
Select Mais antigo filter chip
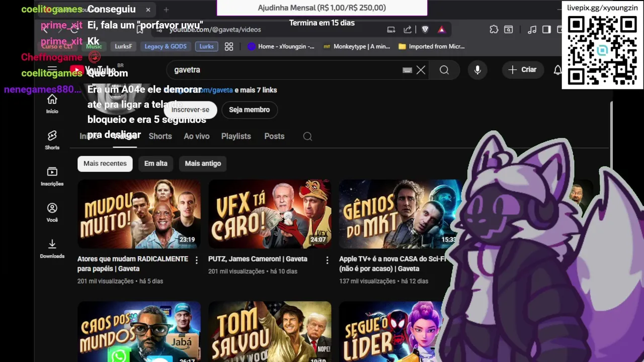203,163
